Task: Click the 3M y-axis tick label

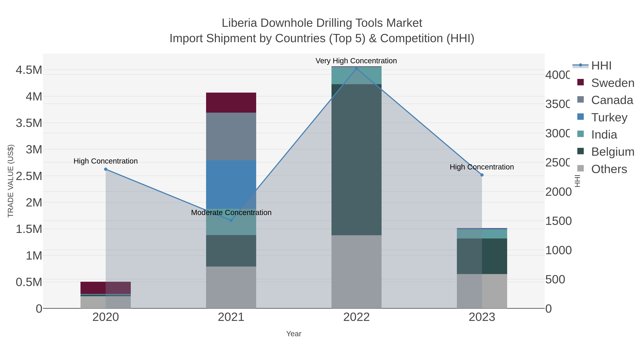Action: (34, 149)
